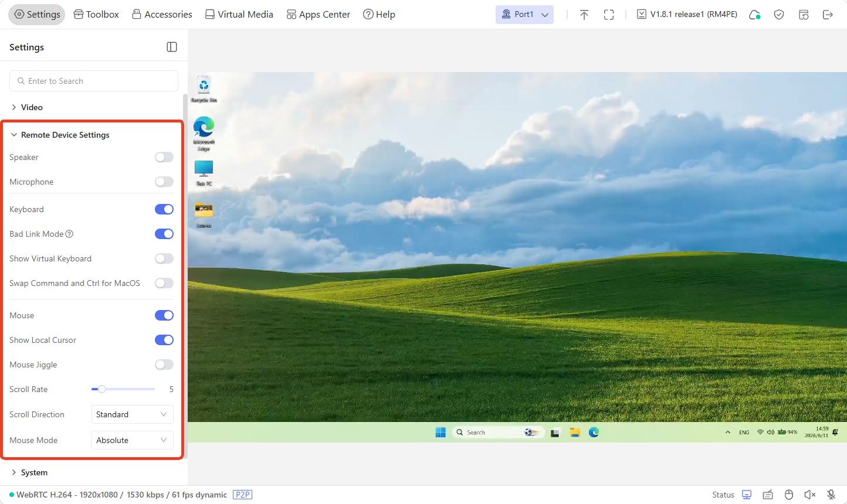Viewport: 847px width, 504px height.
Task: Click the V1.8.1 release1 firmware version
Action: click(x=687, y=14)
